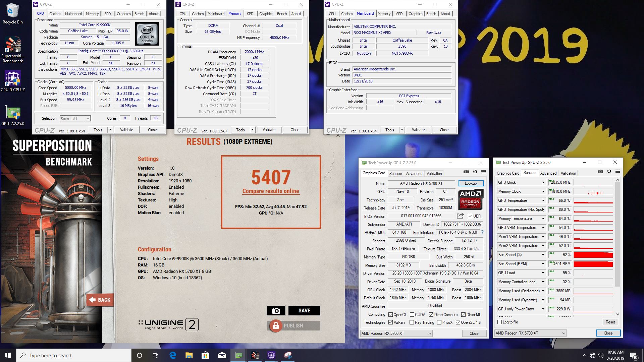Toggle the DirectML checkbox
The image size is (644, 362).
click(x=463, y=315)
